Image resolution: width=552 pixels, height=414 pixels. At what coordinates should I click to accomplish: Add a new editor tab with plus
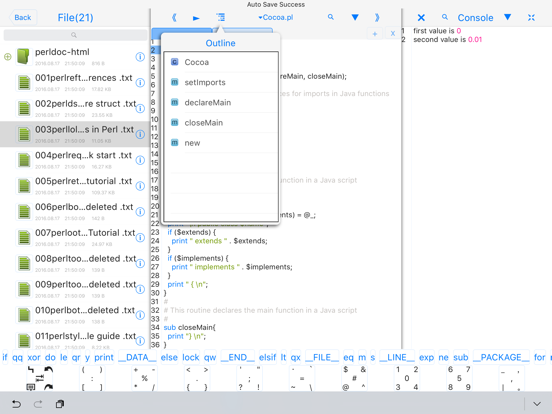coord(375,34)
